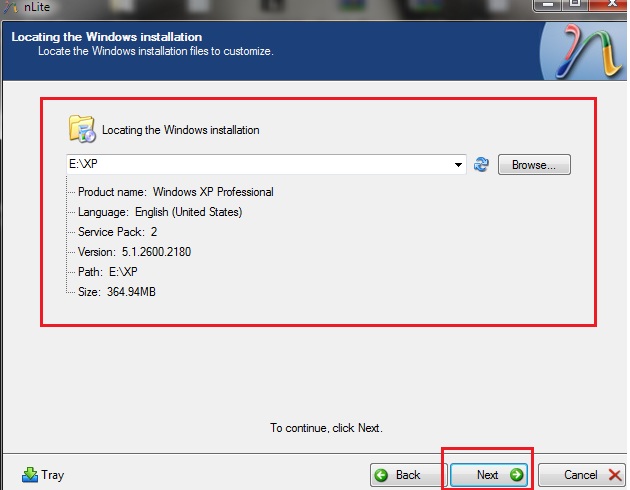Proceed by clicking the Next button

coord(490,475)
